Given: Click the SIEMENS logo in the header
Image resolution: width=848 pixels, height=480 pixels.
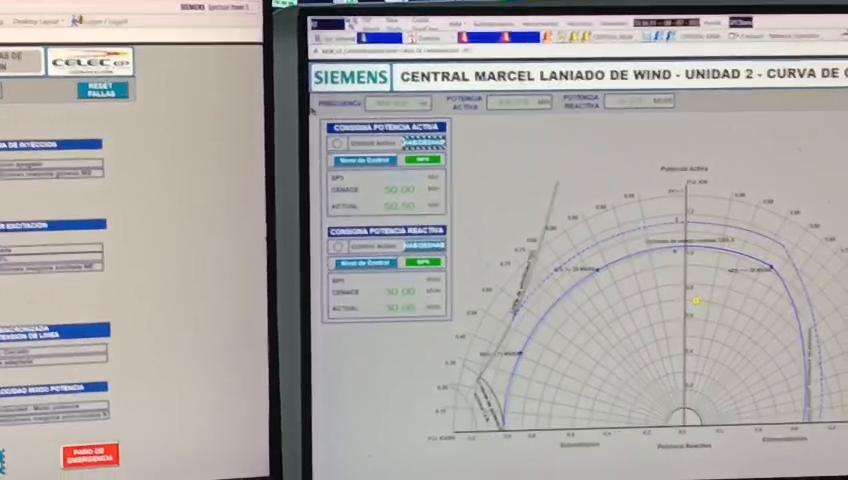Looking at the screenshot, I should point(350,77).
